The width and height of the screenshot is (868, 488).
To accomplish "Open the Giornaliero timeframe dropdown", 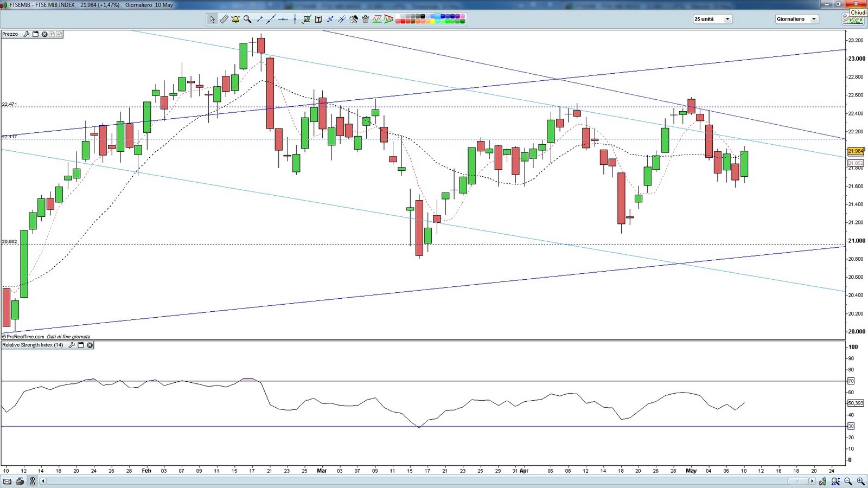I will click(x=796, y=19).
